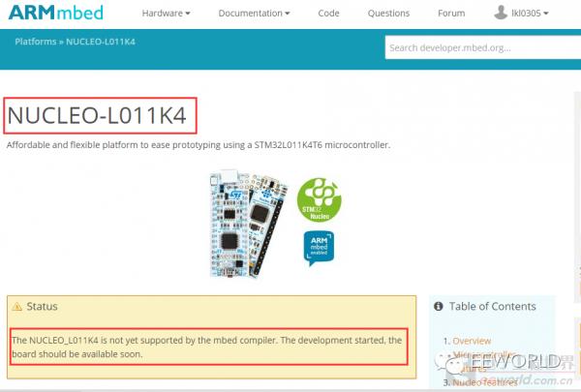
Task: Click the Table of Contents info icon
Action: point(439,307)
